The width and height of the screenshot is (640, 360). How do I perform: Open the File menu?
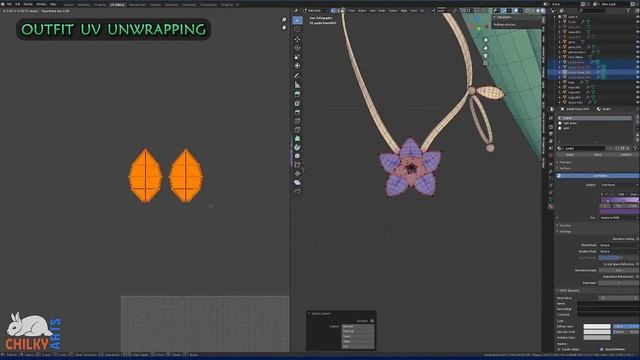click(x=9, y=4)
